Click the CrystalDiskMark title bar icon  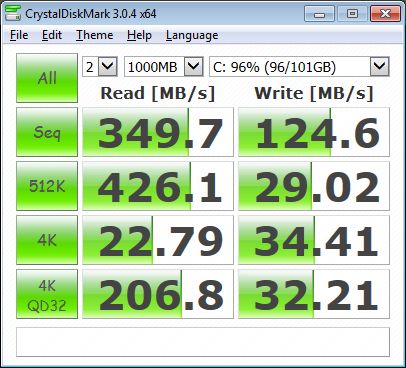[x=13, y=14]
